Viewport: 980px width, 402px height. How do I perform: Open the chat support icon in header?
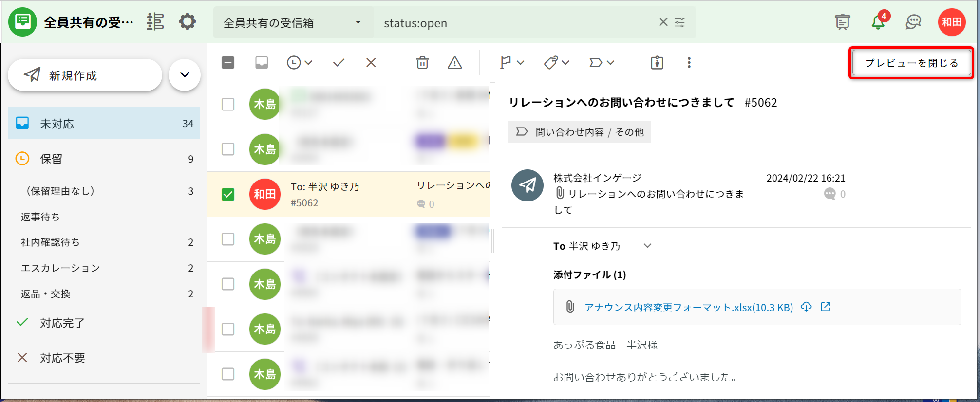tap(913, 22)
